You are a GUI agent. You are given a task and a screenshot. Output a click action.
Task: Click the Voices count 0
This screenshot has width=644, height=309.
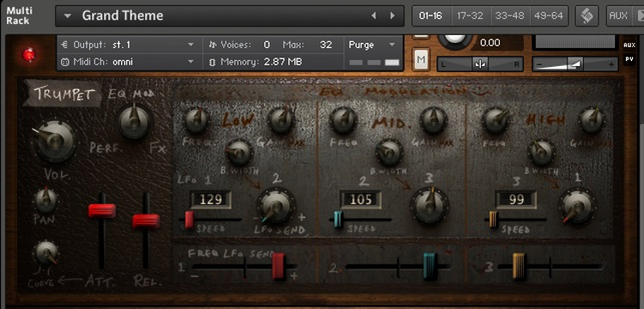click(267, 45)
